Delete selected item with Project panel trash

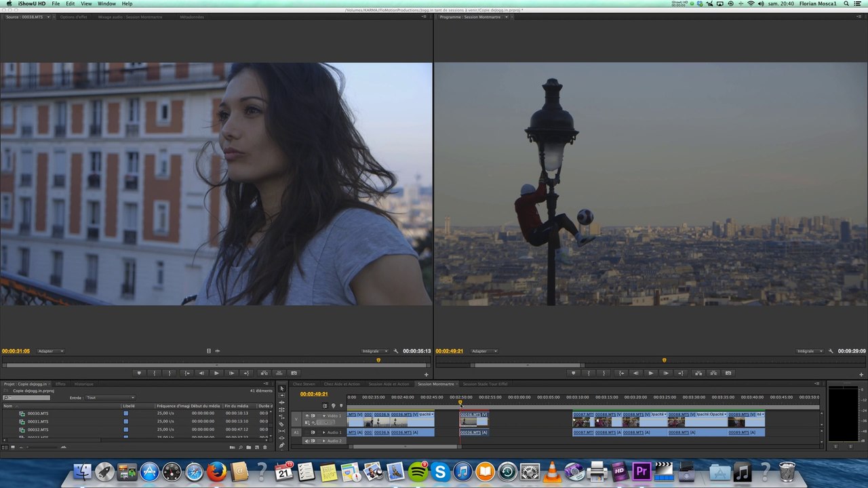tap(264, 447)
